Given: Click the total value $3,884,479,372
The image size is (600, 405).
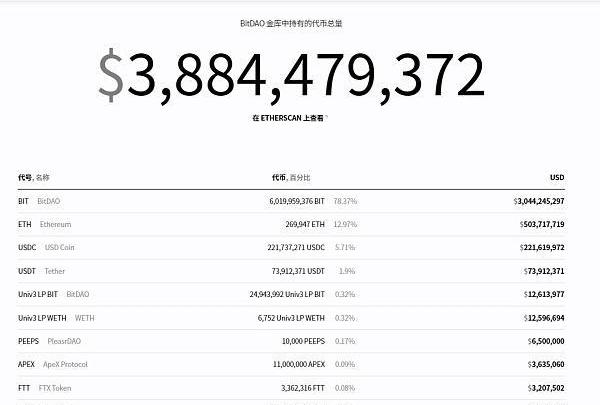Looking at the screenshot, I should pyautogui.click(x=291, y=74).
